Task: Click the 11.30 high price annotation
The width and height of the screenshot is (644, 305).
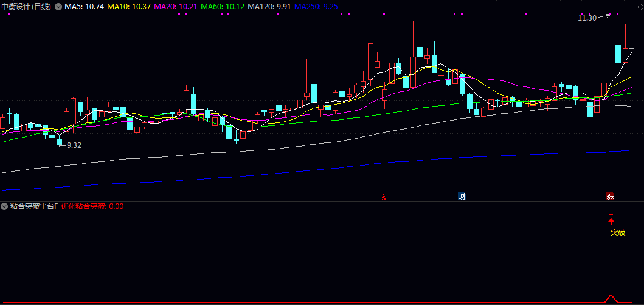Action: [x=587, y=18]
